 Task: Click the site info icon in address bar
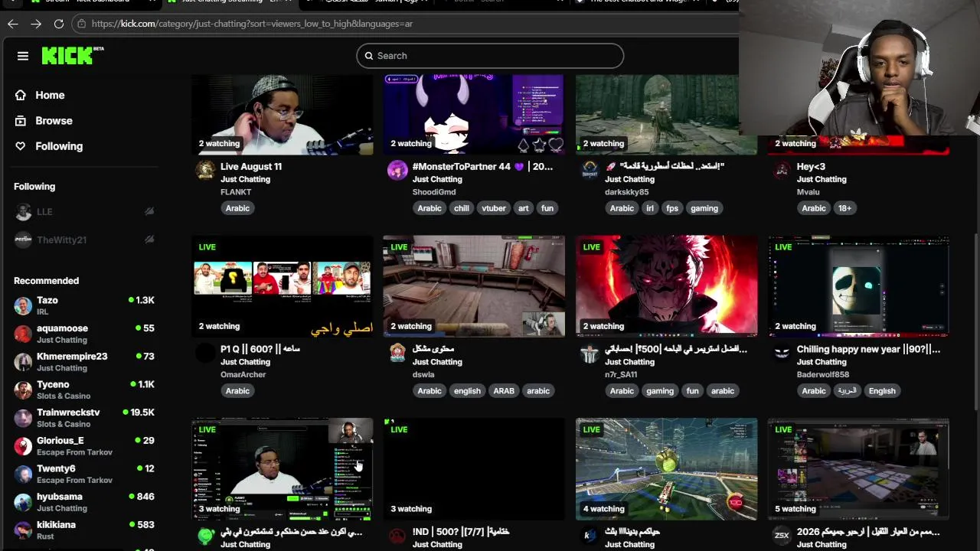(82, 24)
